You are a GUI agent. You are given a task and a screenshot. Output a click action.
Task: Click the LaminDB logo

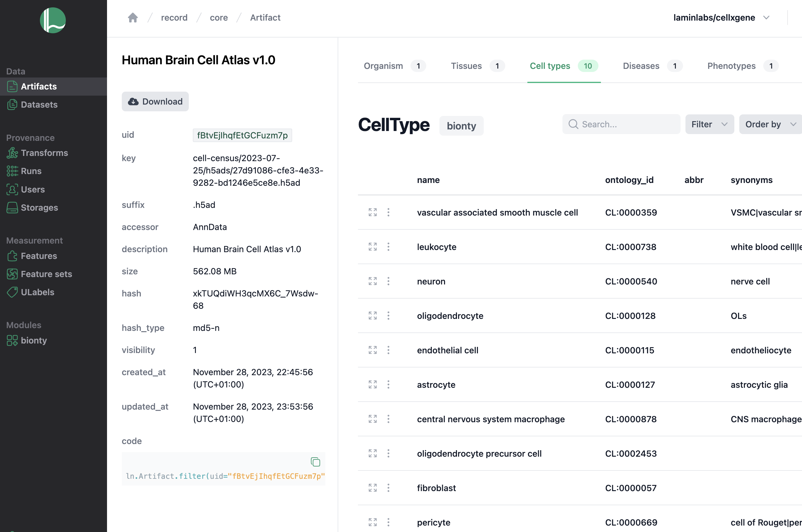(53, 20)
